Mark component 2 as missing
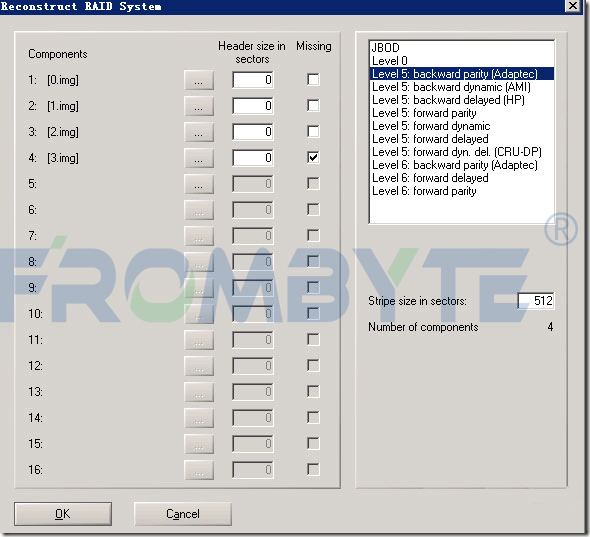Image resolution: width=590 pixels, height=537 pixels. [313, 105]
